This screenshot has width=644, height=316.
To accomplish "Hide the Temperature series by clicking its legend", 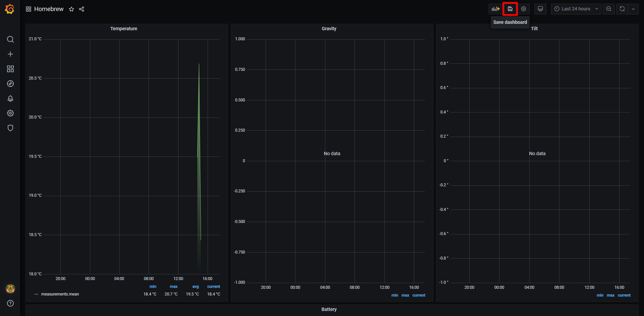I will click(60, 294).
